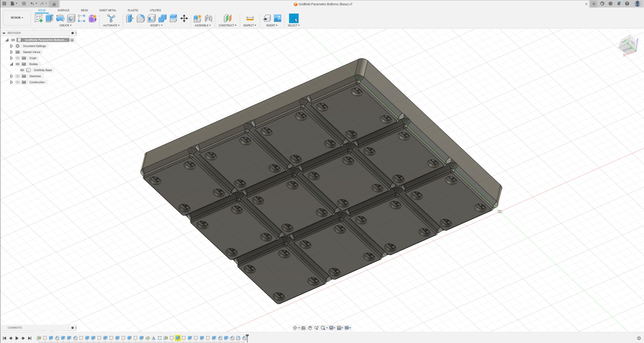Open Display Settings in the navigation bar
This screenshot has width=644, height=343.
(331, 328)
